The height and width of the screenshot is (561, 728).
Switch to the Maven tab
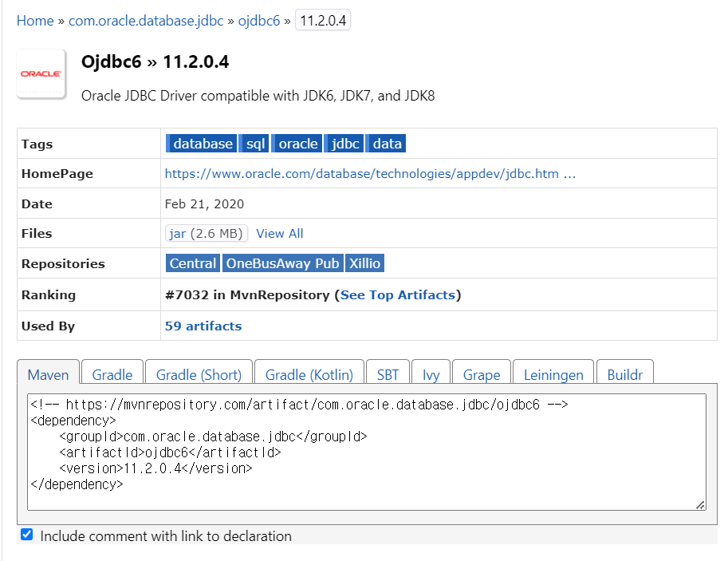pos(49,372)
